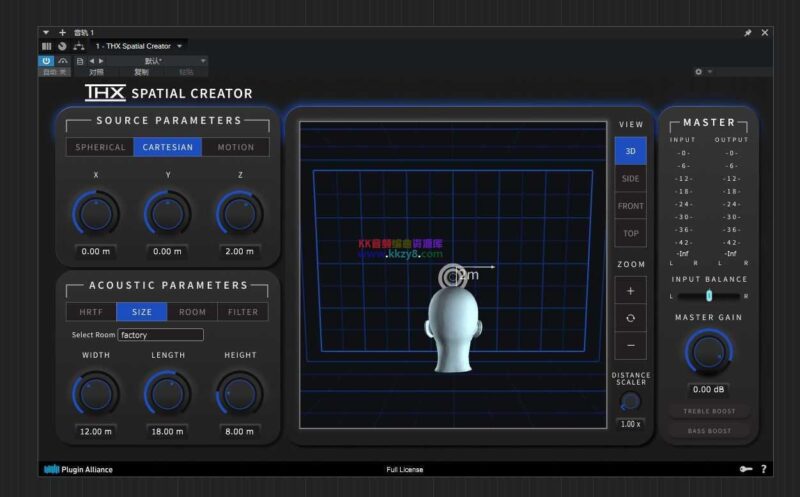
Task: Click the Plugin Alliance logo
Action: click(79, 469)
